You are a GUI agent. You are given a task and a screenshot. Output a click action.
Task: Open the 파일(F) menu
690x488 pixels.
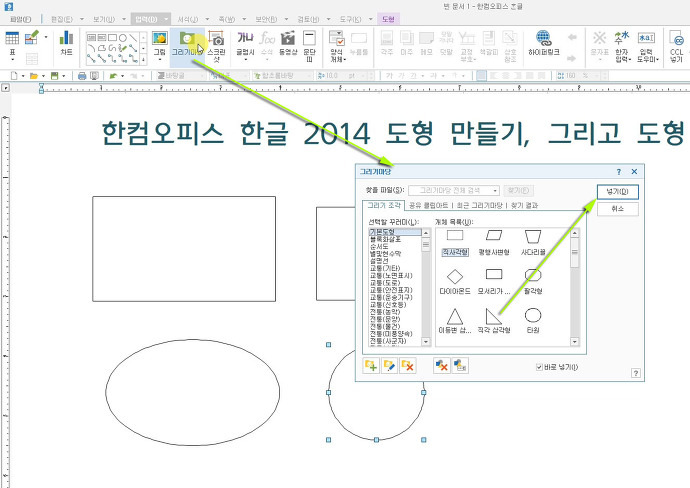pos(21,19)
